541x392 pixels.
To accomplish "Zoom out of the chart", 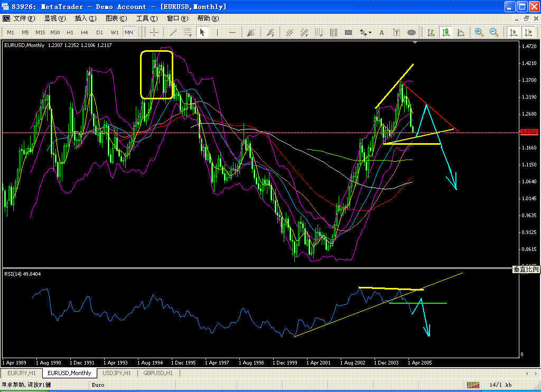I will (x=494, y=32).
